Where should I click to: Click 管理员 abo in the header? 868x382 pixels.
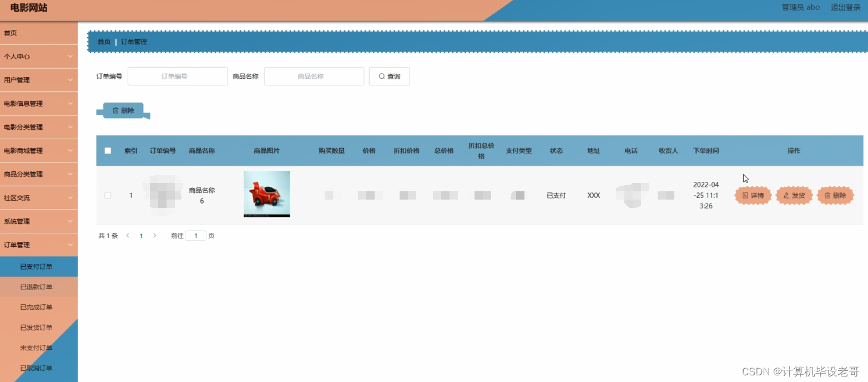[801, 8]
